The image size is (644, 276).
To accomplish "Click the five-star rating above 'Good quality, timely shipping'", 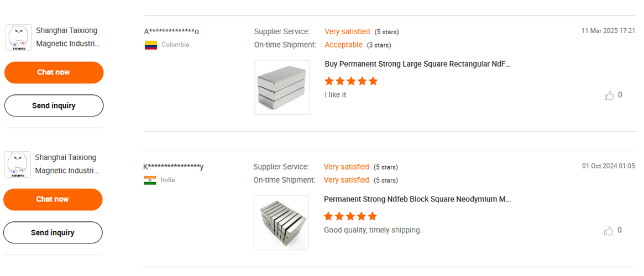I will (x=350, y=216).
